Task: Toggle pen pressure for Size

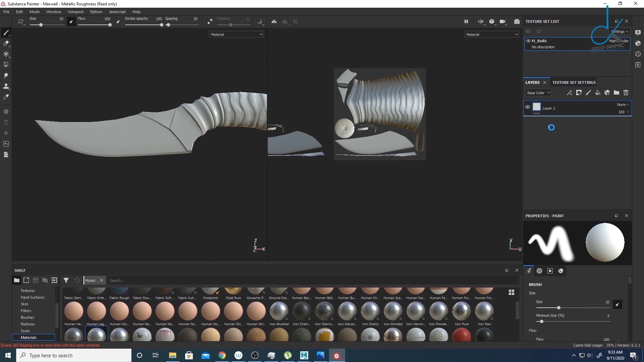Action: (71, 21)
